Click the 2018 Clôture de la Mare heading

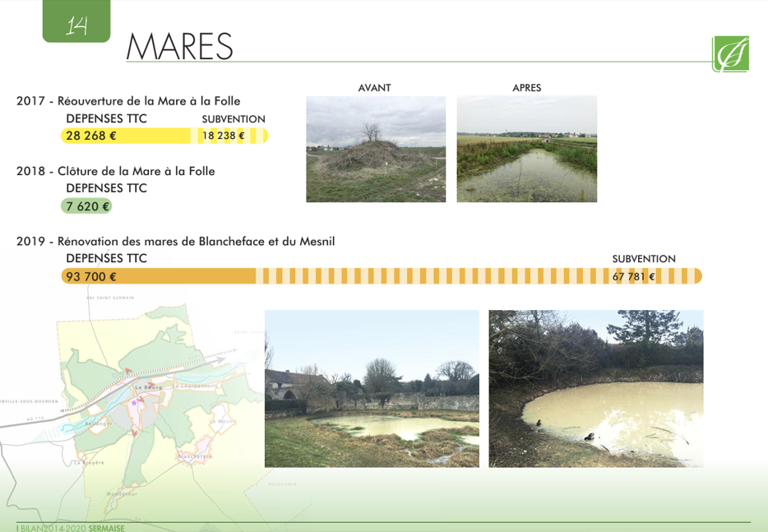pyautogui.click(x=116, y=171)
